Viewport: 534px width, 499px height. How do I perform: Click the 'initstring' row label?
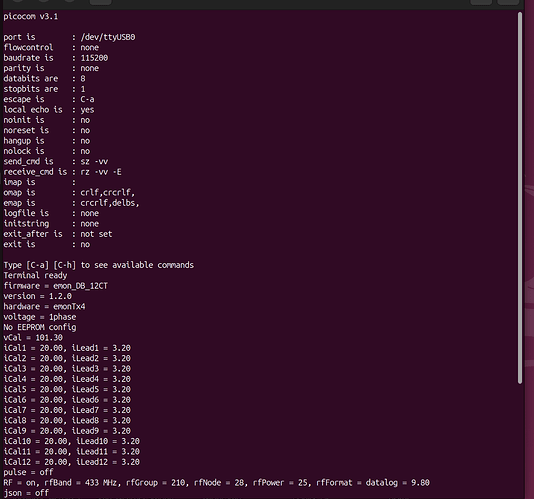26,224
